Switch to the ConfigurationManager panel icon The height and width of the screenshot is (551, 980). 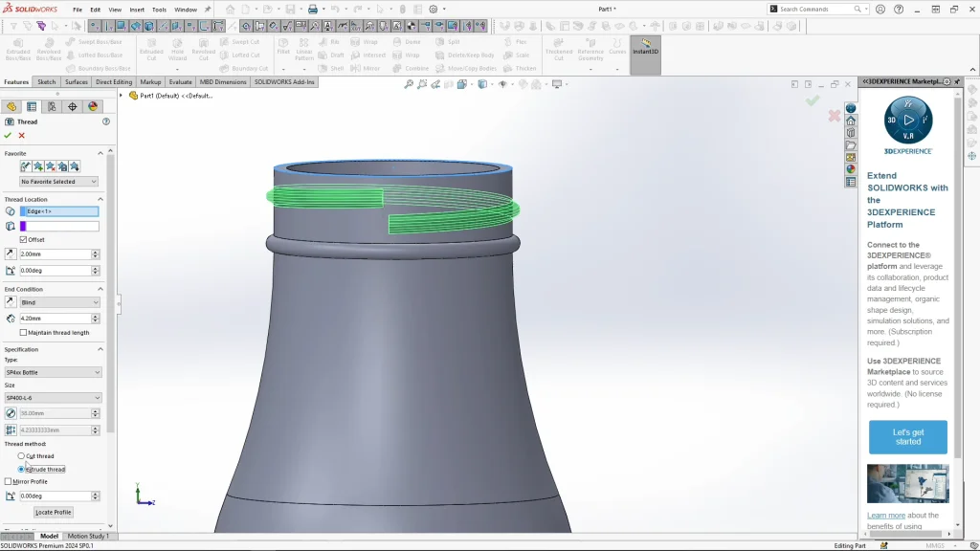(x=52, y=107)
